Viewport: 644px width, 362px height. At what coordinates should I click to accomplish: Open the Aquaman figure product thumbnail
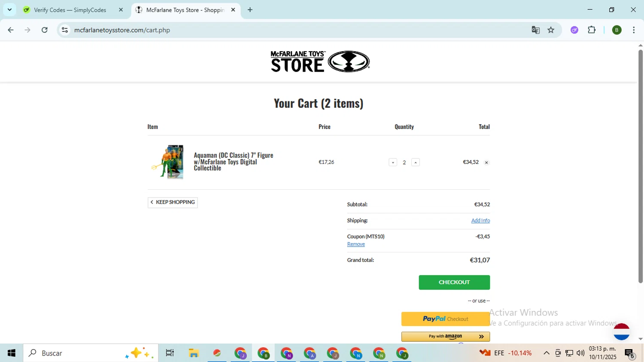[x=167, y=162]
